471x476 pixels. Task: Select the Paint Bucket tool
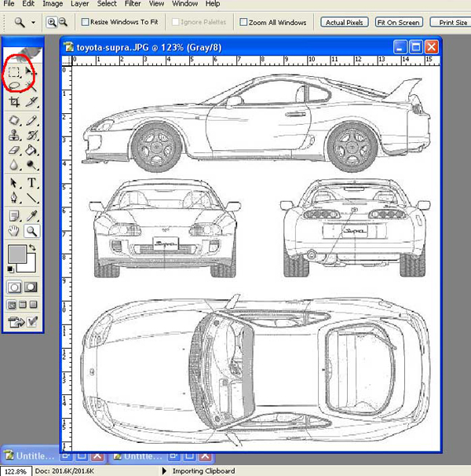pos(31,150)
